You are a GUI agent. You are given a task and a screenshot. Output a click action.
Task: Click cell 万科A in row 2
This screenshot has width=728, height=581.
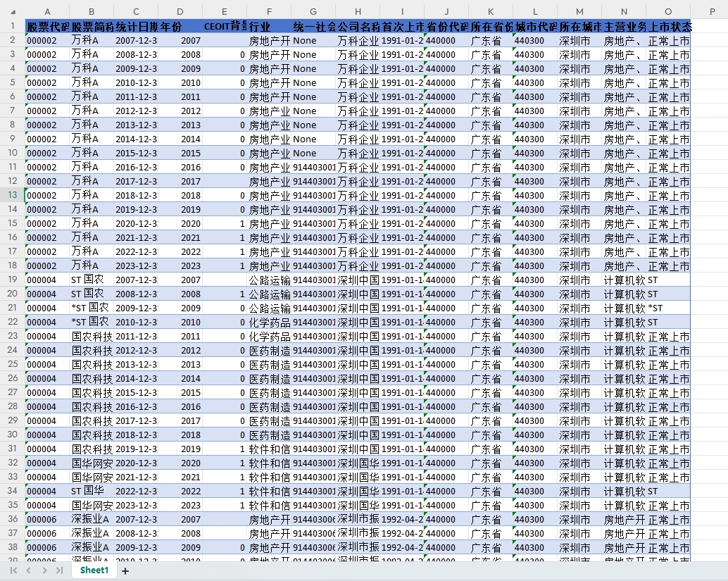(x=92, y=40)
